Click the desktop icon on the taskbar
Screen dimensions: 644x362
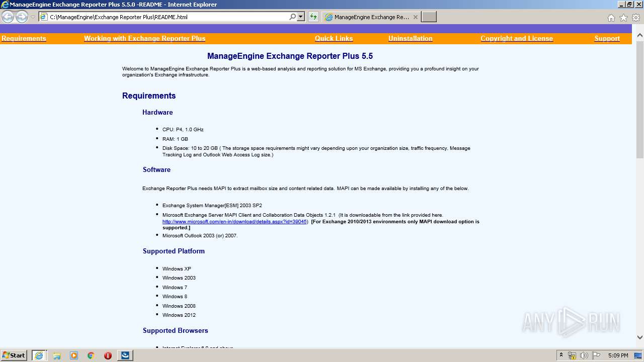(638, 355)
